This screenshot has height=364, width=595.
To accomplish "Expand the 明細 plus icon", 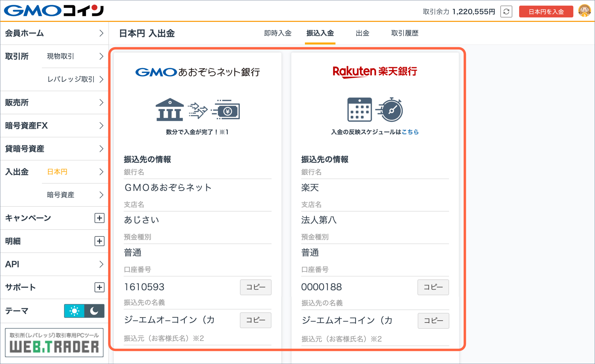I will point(99,241).
